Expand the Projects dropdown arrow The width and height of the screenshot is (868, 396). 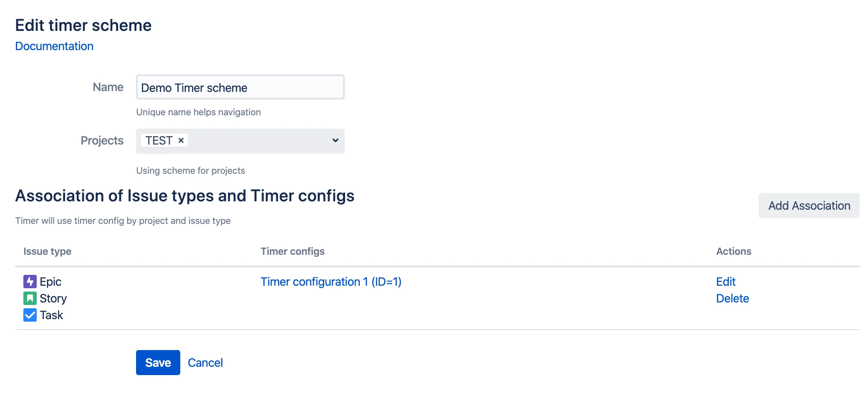point(335,140)
